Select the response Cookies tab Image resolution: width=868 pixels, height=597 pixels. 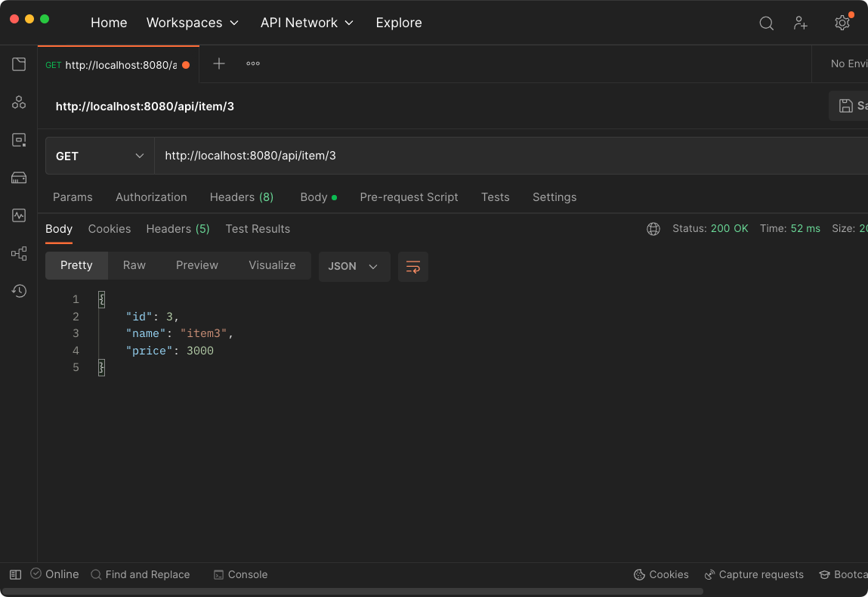(110, 229)
